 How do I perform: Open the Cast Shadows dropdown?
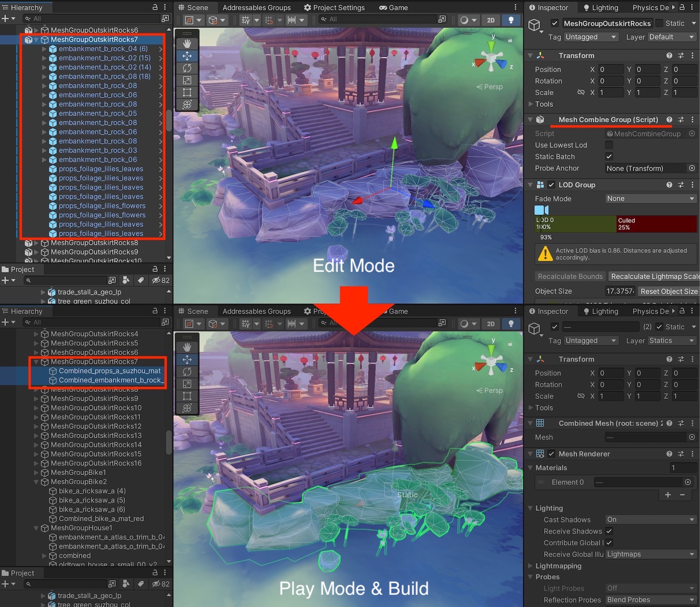click(x=650, y=520)
